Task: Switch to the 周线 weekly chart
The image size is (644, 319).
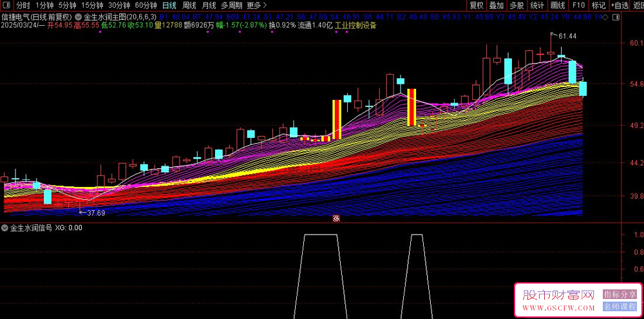Action: tap(189, 5)
